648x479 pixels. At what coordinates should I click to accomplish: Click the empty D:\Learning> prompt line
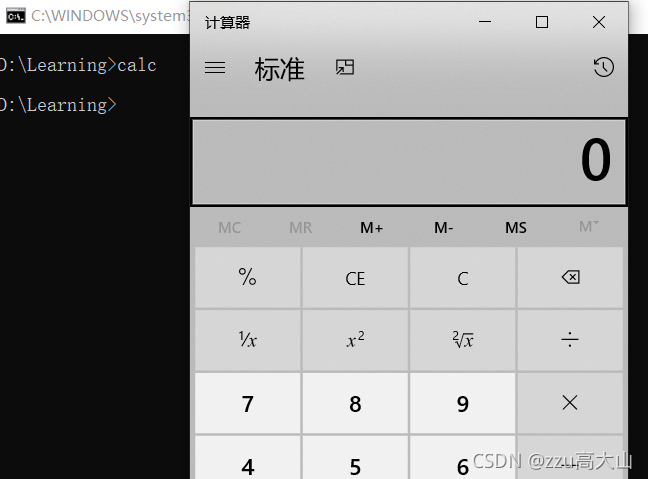tap(57, 105)
